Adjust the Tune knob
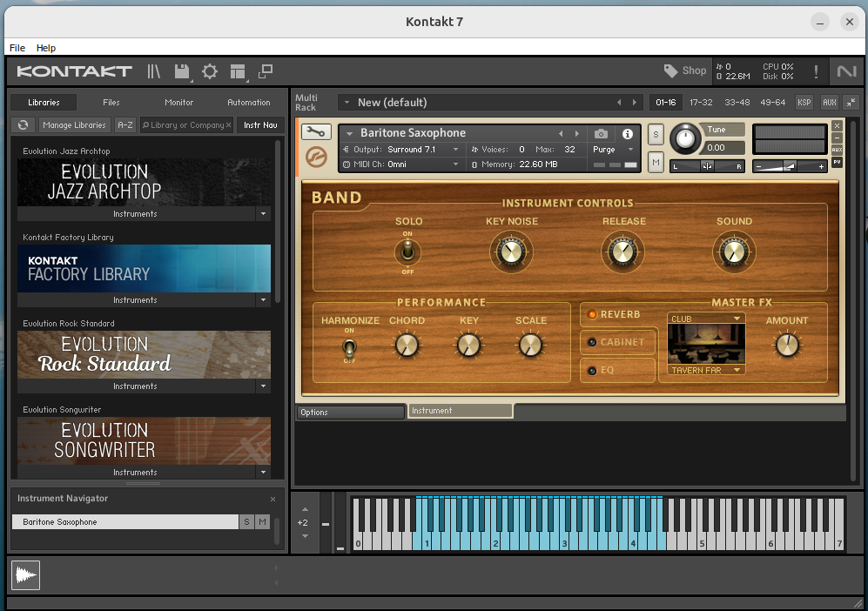The width and height of the screenshot is (868, 611). [x=685, y=138]
